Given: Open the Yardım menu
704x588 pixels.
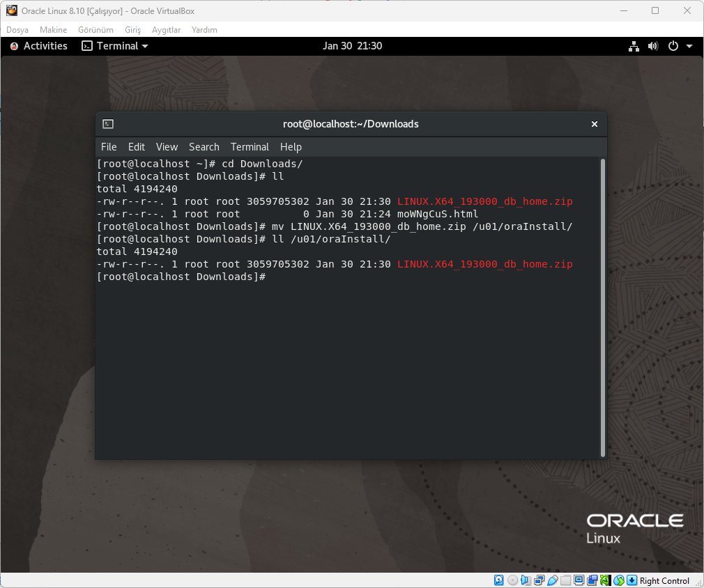Looking at the screenshot, I should [x=204, y=30].
